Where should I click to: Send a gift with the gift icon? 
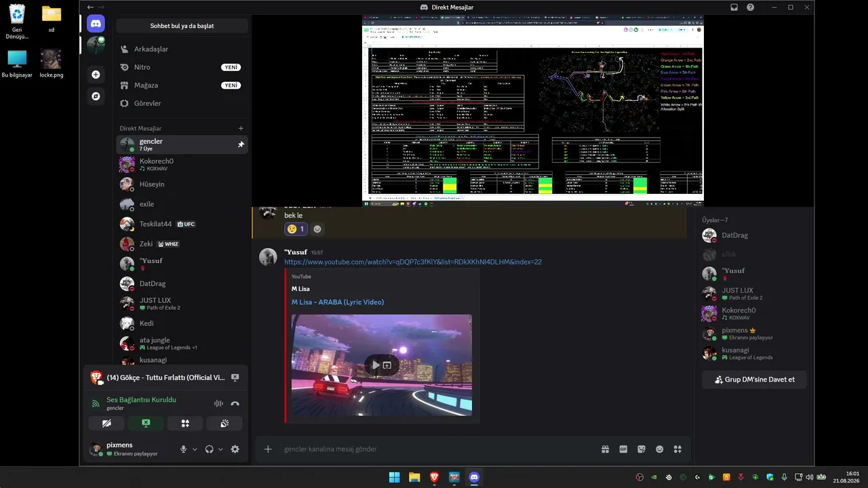click(x=606, y=449)
